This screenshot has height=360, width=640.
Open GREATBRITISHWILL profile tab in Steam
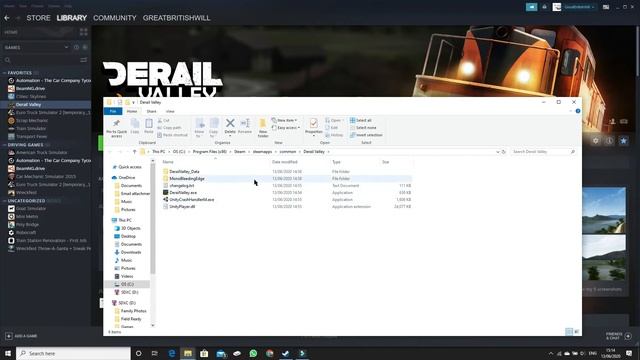(x=176, y=18)
